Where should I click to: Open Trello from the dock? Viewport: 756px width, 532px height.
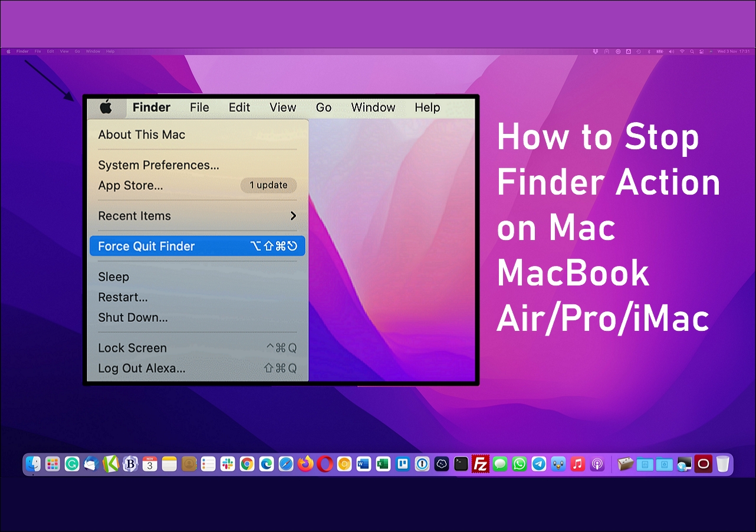(x=403, y=464)
